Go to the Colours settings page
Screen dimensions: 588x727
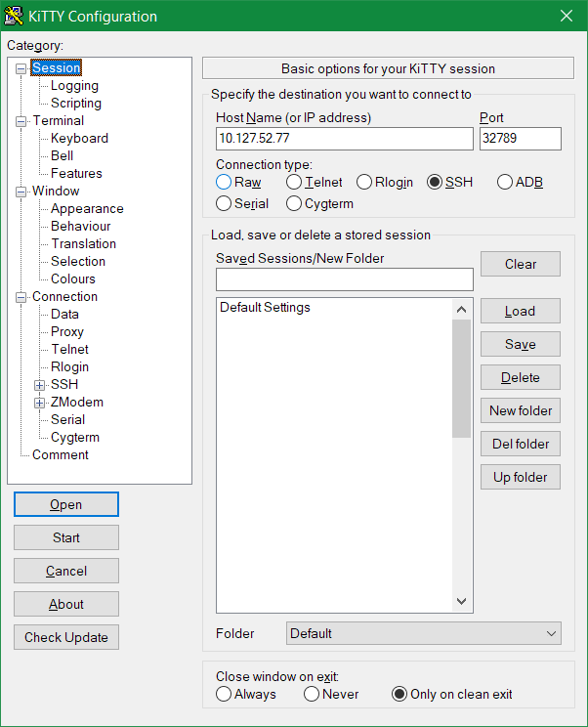click(x=73, y=279)
